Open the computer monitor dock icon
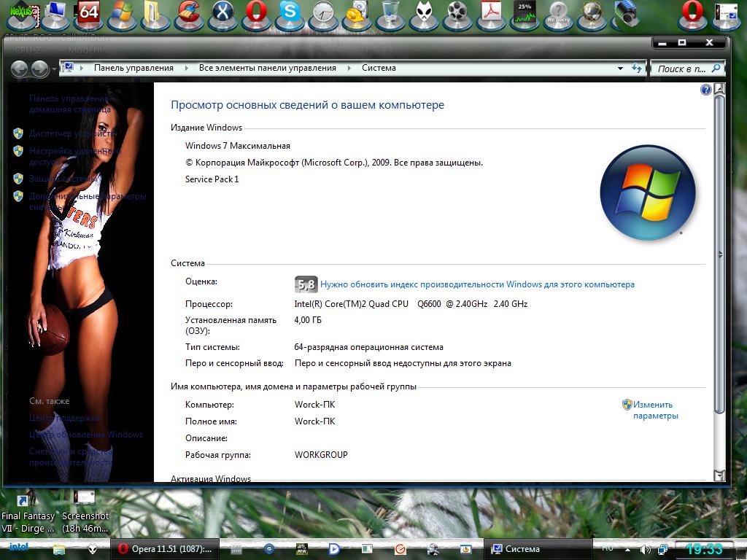This screenshot has width=747, height=560. click(x=56, y=15)
